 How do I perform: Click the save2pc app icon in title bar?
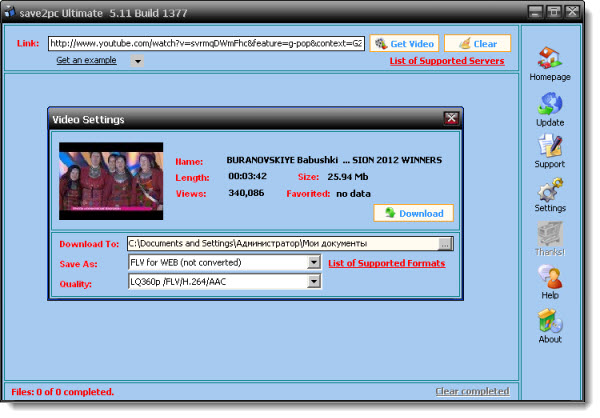click(10, 12)
